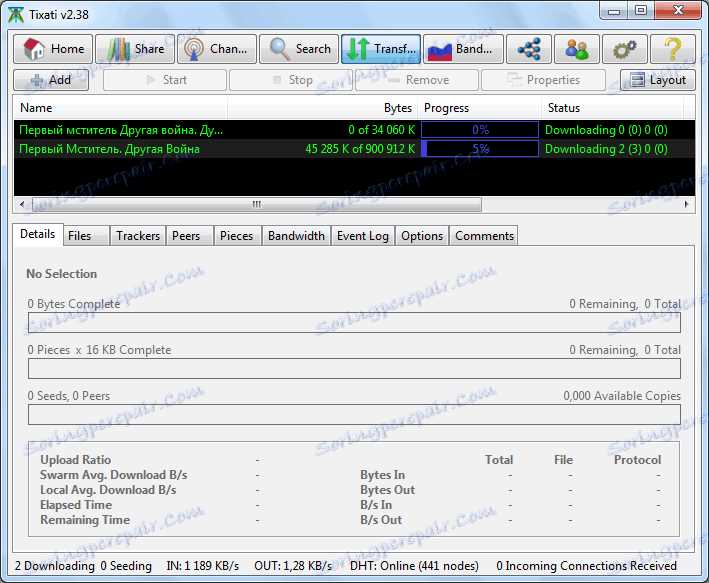Image resolution: width=709 pixels, height=583 pixels.
Task: Switch to the Trackers tab
Action: [138, 236]
